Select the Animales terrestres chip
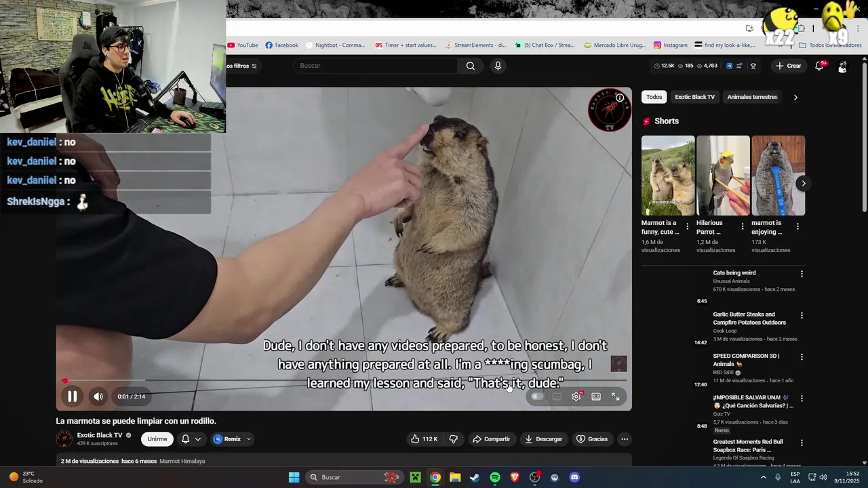This screenshot has height=488, width=868. (752, 97)
